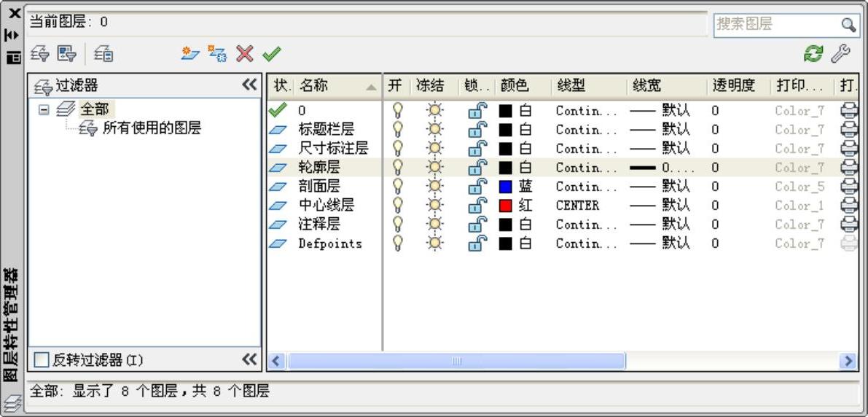Click the New Group Filter icon
Screen dimensions: 868x417
[67, 53]
